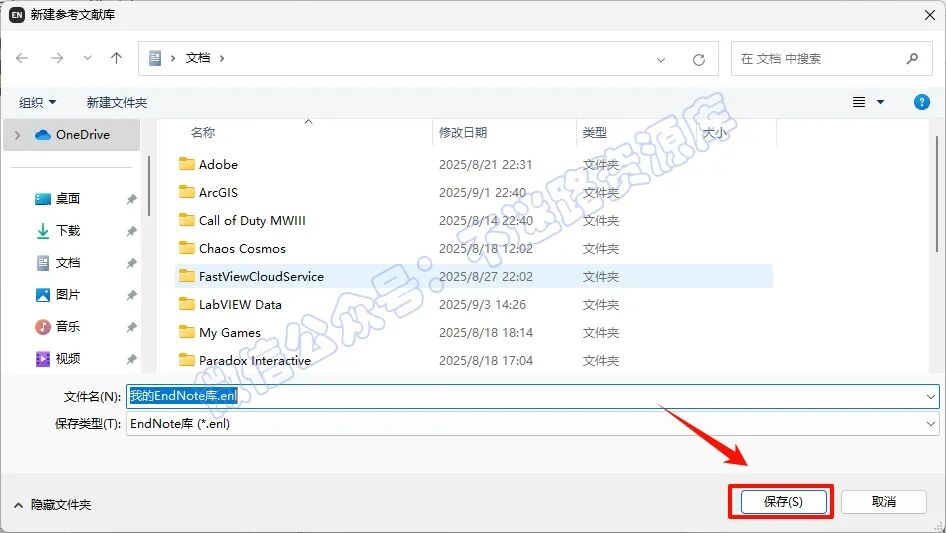Open 下载 in quick access
Viewport: 946px width, 533px height.
(68, 231)
